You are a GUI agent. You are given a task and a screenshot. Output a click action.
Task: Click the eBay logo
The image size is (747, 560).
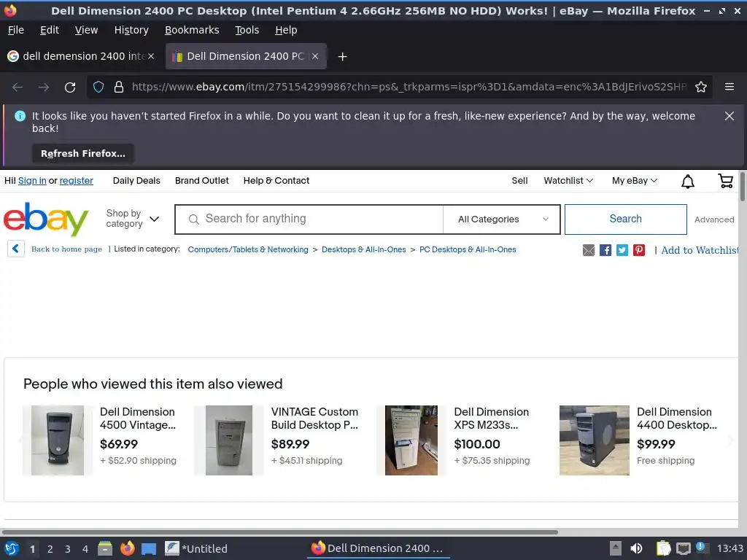(46, 219)
